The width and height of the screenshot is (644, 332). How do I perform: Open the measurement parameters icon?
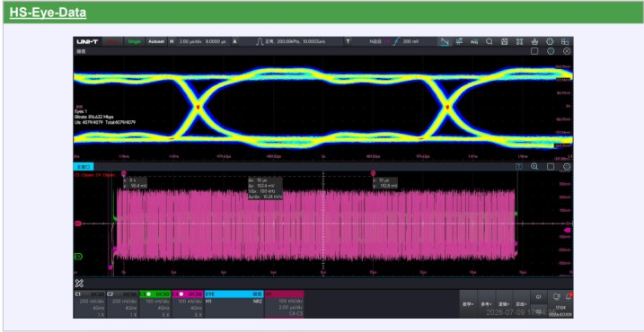(x=460, y=41)
